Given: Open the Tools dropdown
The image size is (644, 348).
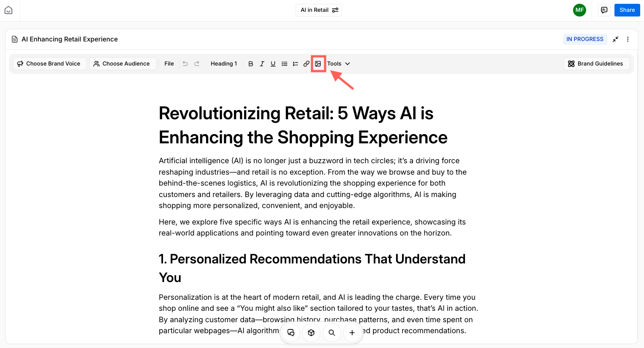Looking at the screenshot, I should pos(339,63).
